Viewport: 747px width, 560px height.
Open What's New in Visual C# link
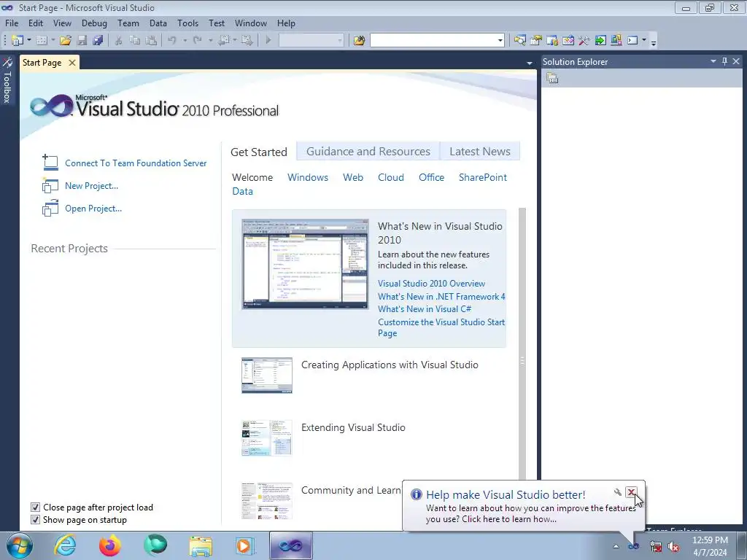click(425, 309)
